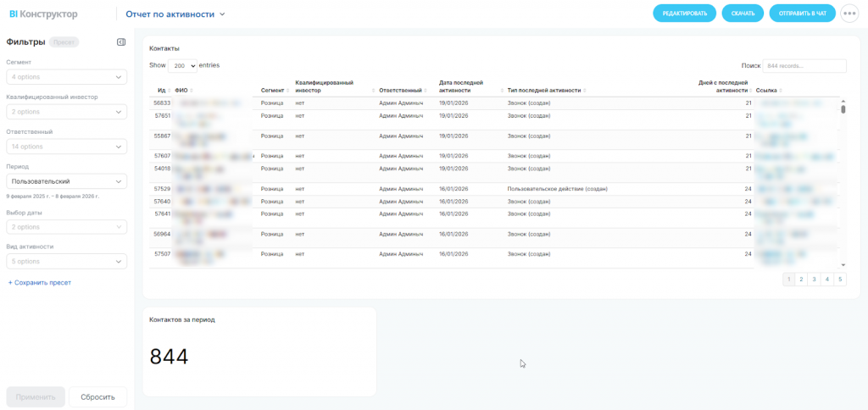Sort by ФИО column sort arrows
This screenshot has height=410, width=868.
(x=191, y=90)
